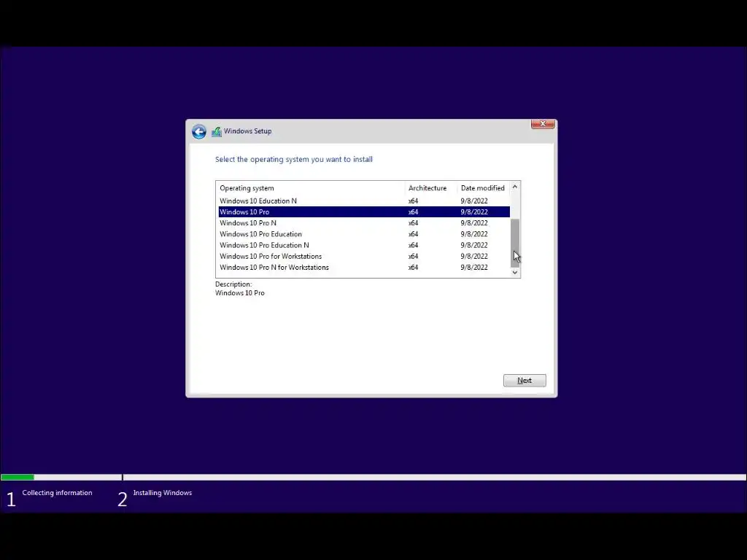Select Windows 10 Pro N for Workstations row

(x=364, y=267)
